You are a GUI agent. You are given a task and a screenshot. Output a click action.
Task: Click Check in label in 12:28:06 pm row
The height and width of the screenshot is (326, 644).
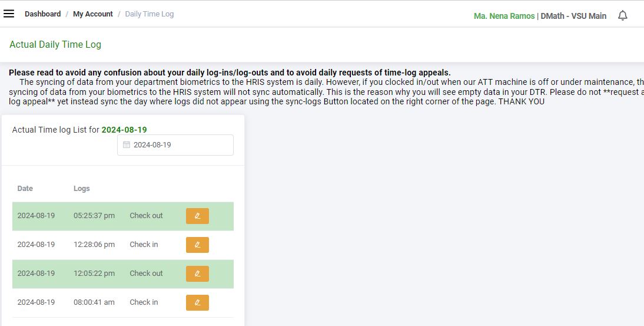pos(144,245)
